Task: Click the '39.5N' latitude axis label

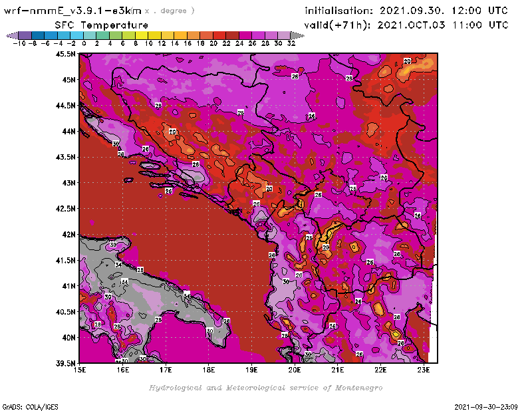Action: pos(65,364)
